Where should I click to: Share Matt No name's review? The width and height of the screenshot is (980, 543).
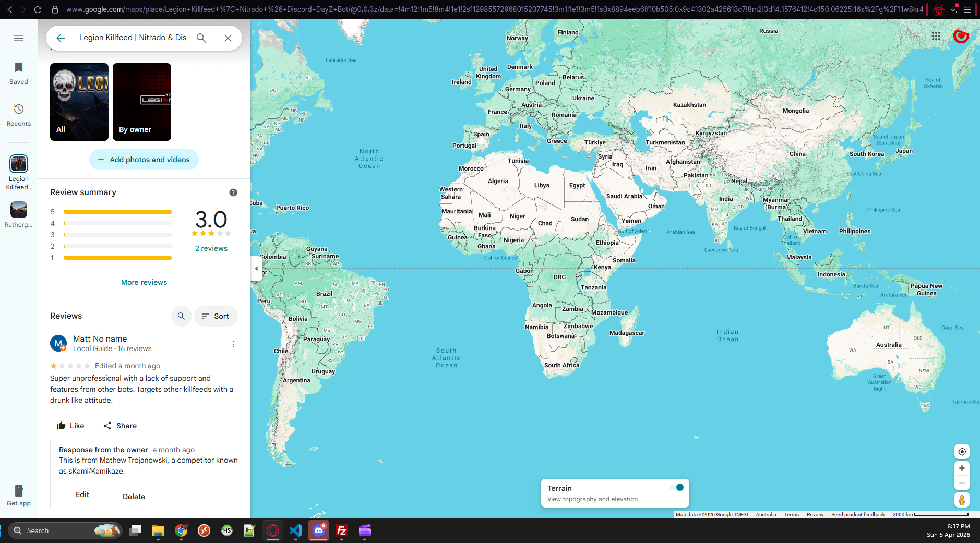click(x=120, y=426)
